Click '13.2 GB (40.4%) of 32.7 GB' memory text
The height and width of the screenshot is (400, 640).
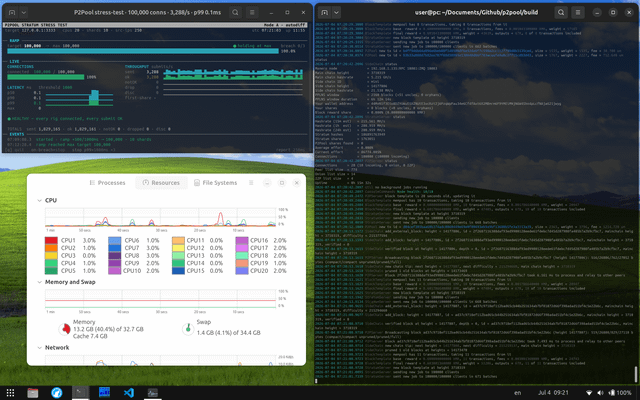click(108, 329)
